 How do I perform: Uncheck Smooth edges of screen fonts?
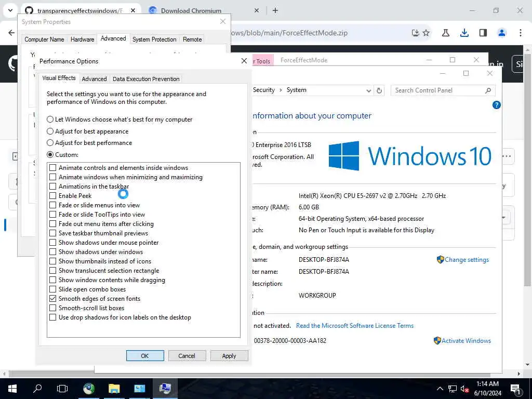52,299
